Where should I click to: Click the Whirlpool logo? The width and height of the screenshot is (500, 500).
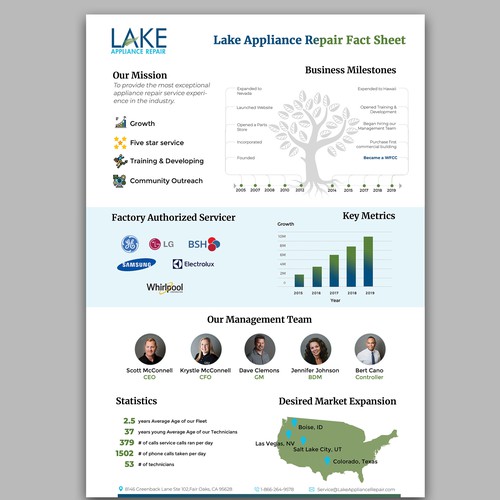pos(165,287)
